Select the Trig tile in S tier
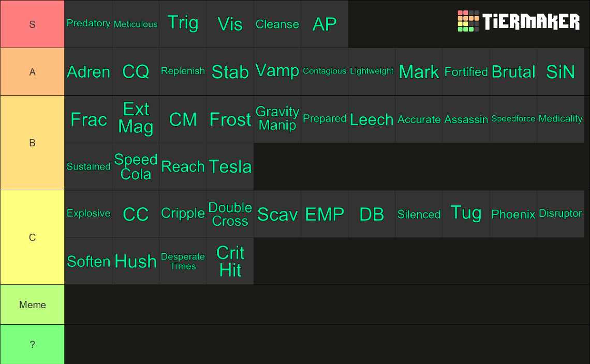 183,24
